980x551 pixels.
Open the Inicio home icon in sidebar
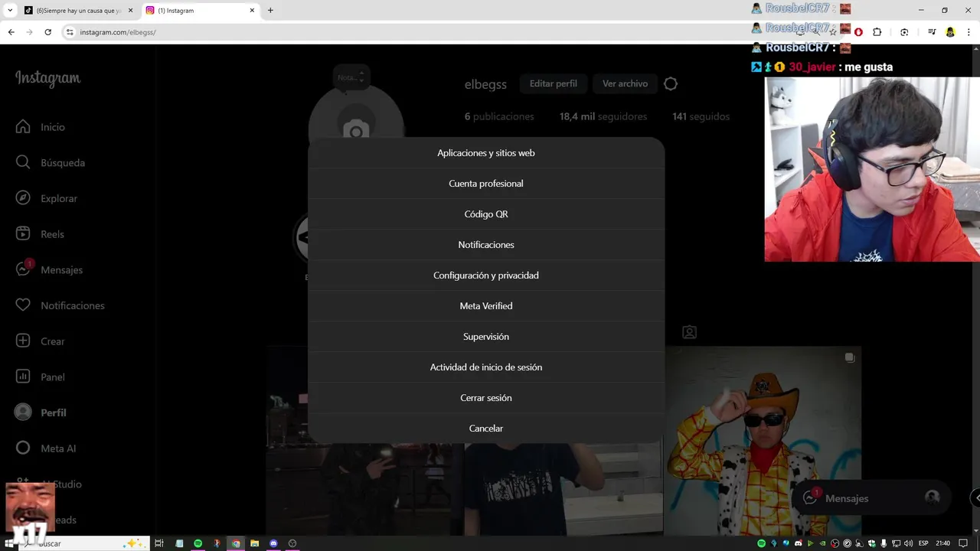pos(23,127)
